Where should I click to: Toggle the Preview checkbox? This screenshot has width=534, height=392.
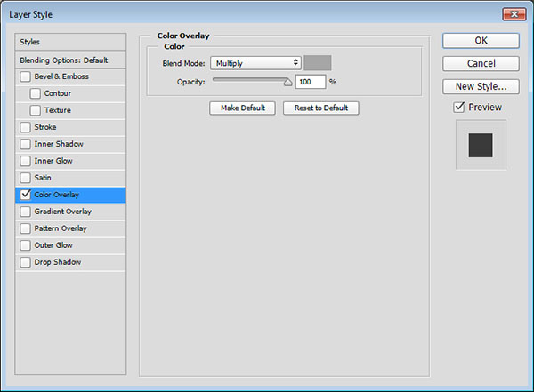[459, 108]
